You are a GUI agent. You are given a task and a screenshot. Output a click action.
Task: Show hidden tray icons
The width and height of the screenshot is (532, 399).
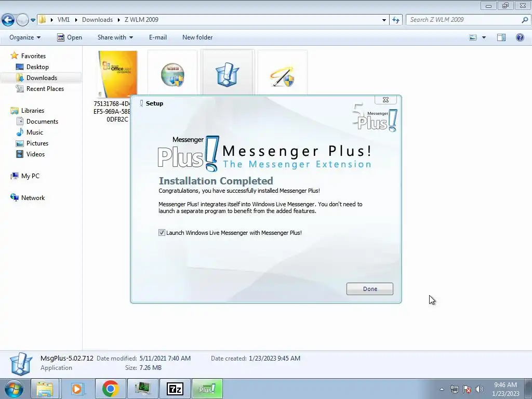(x=442, y=389)
